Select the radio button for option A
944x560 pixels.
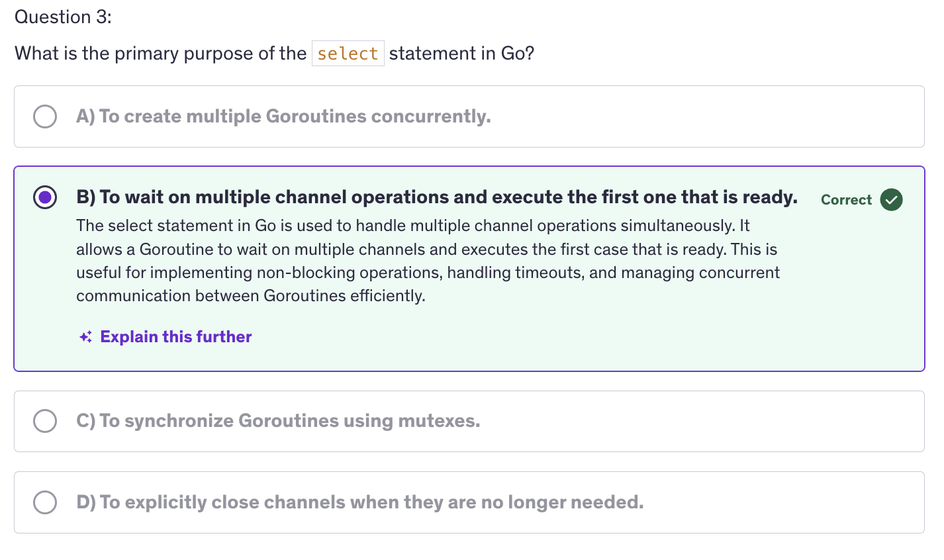click(x=45, y=117)
